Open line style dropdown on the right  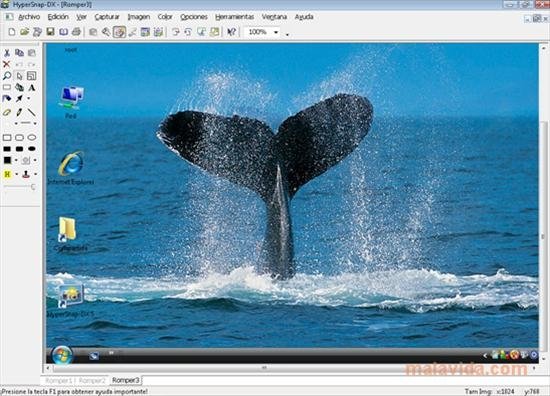35,123
